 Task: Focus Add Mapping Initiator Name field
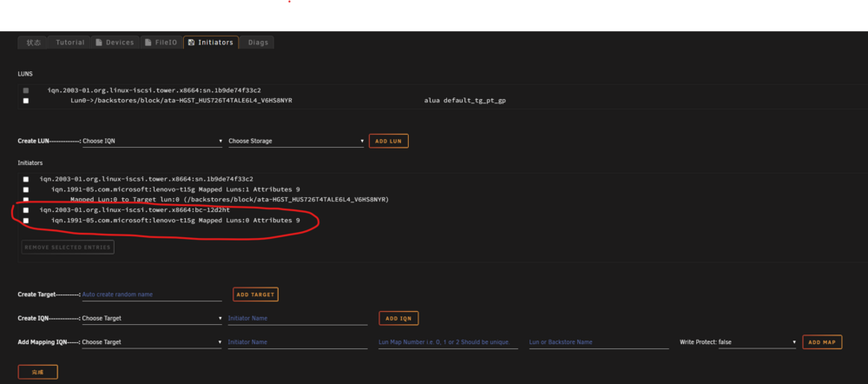pos(298,342)
